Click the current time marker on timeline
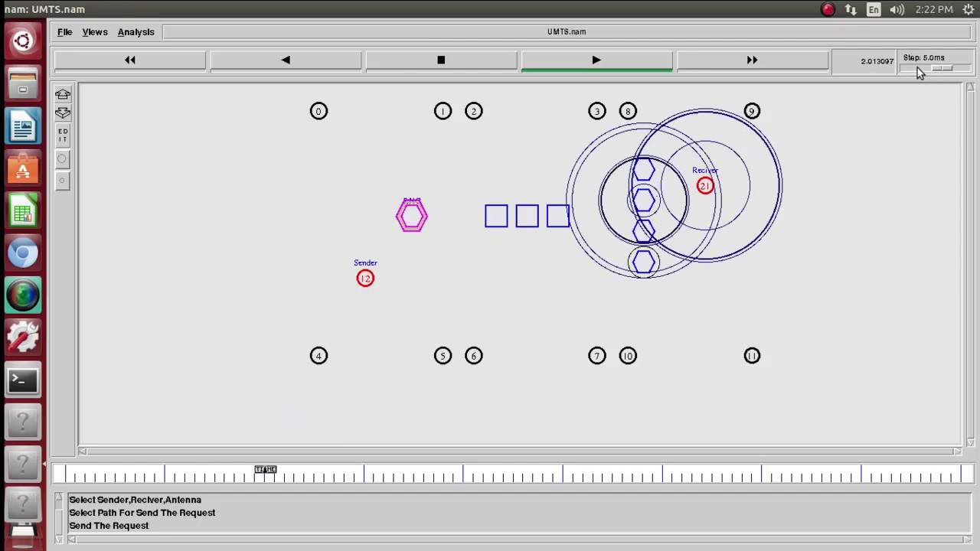 pos(266,469)
